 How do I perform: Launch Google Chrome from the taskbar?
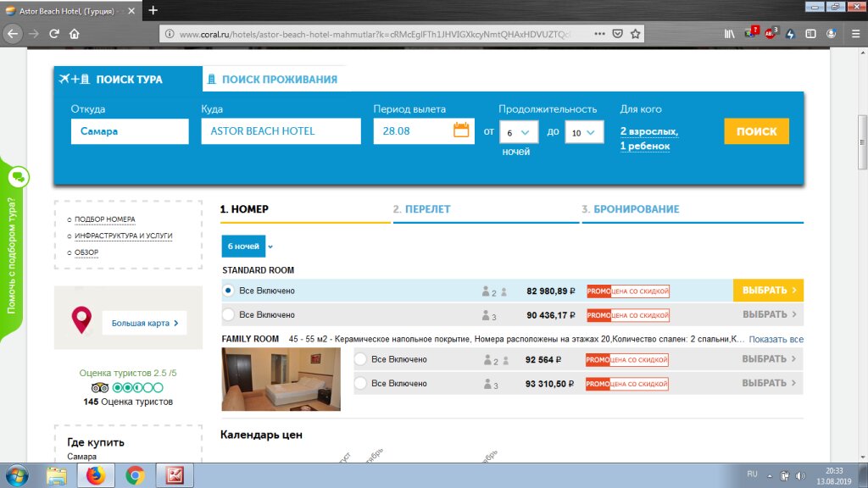pos(135,476)
